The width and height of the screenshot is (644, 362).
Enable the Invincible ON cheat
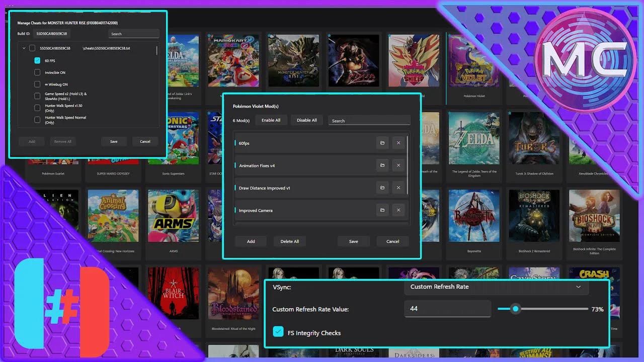tap(37, 72)
